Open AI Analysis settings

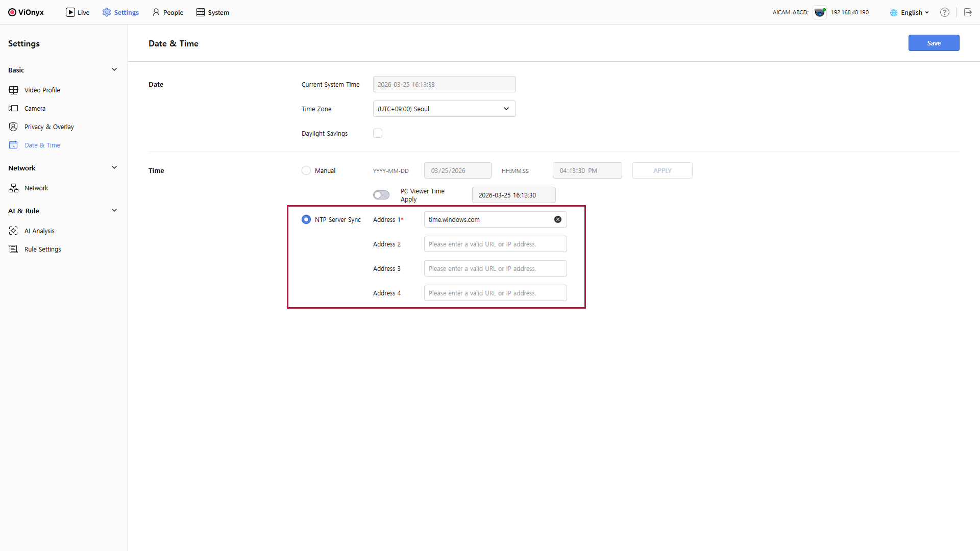(x=39, y=231)
